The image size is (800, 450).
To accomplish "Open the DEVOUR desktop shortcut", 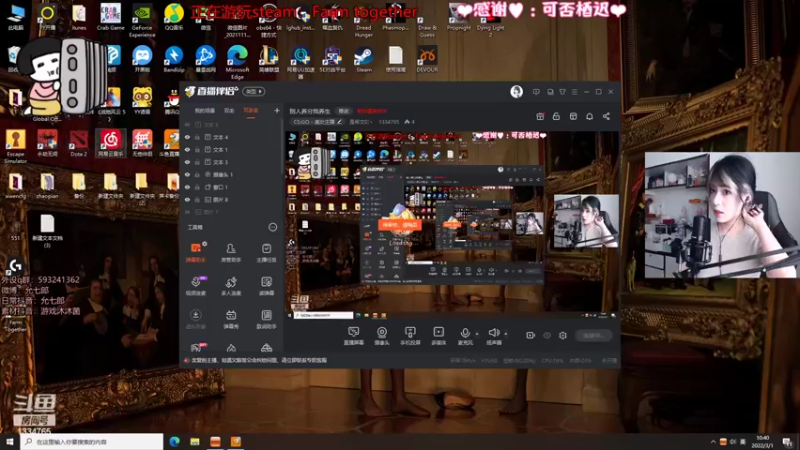I will (x=427, y=59).
